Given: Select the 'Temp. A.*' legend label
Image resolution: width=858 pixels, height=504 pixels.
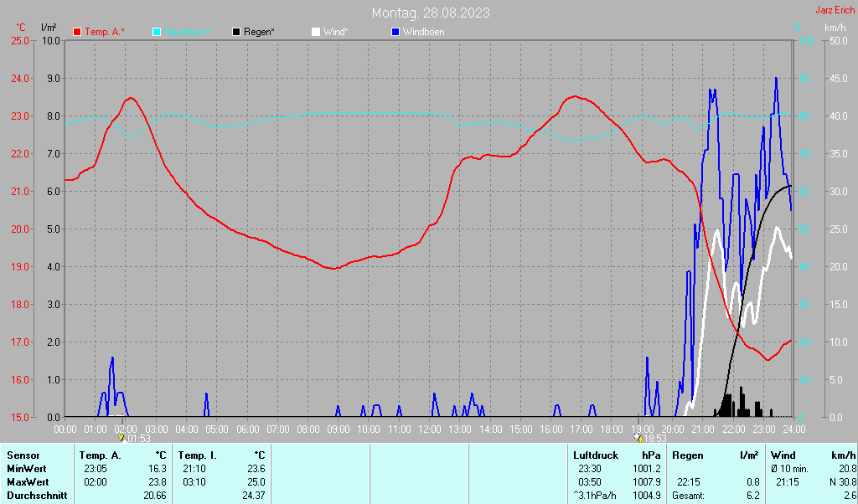Looking at the screenshot, I should (105, 33).
